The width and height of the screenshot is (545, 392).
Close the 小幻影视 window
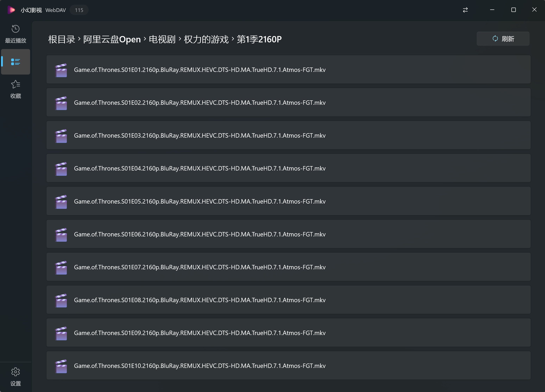click(x=534, y=10)
